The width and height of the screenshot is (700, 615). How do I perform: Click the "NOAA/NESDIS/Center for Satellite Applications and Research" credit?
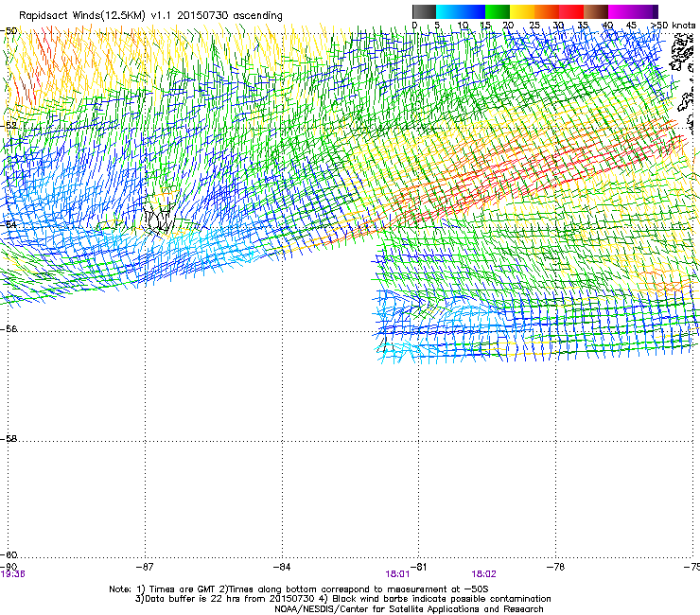click(x=409, y=609)
